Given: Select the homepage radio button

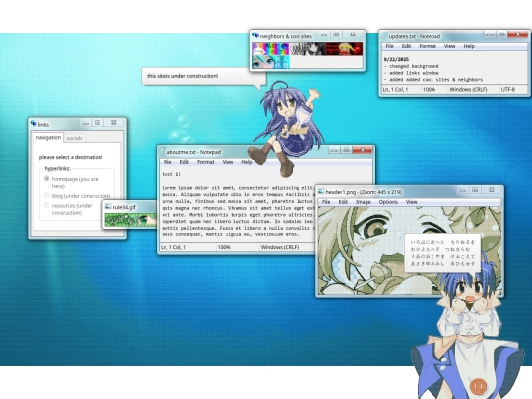Looking at the screenshot, I should tap(47, 178).
